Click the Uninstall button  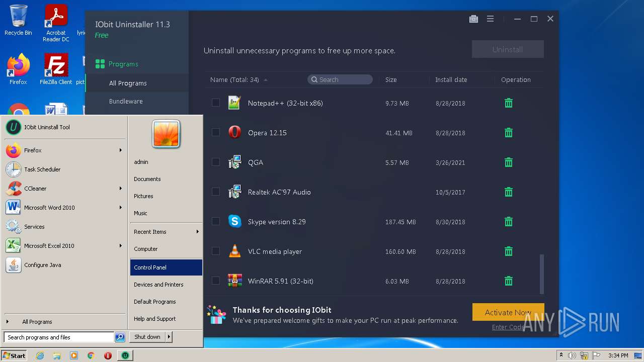click(508, 49)
